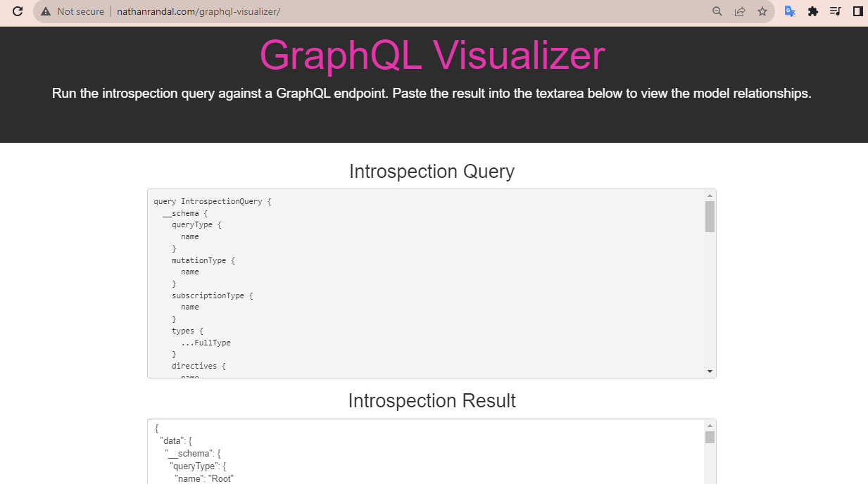This screenshot has width=868, height=484.
Task: Open the Extensions puzzle piece menu
Action: pyautogui.click(x=813, y=11)
